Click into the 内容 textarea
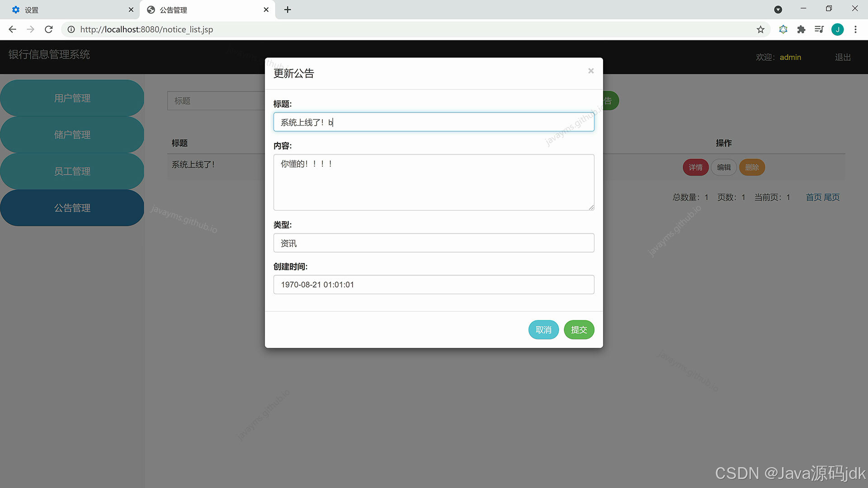The height and width of the screenshot is (488, 868). (x=434, y=182)
